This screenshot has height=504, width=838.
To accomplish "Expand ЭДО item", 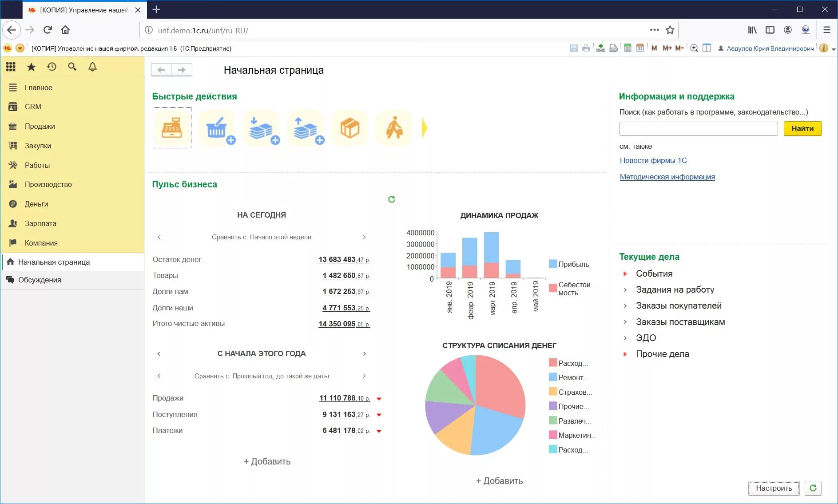I will click(x=625, y=338).
